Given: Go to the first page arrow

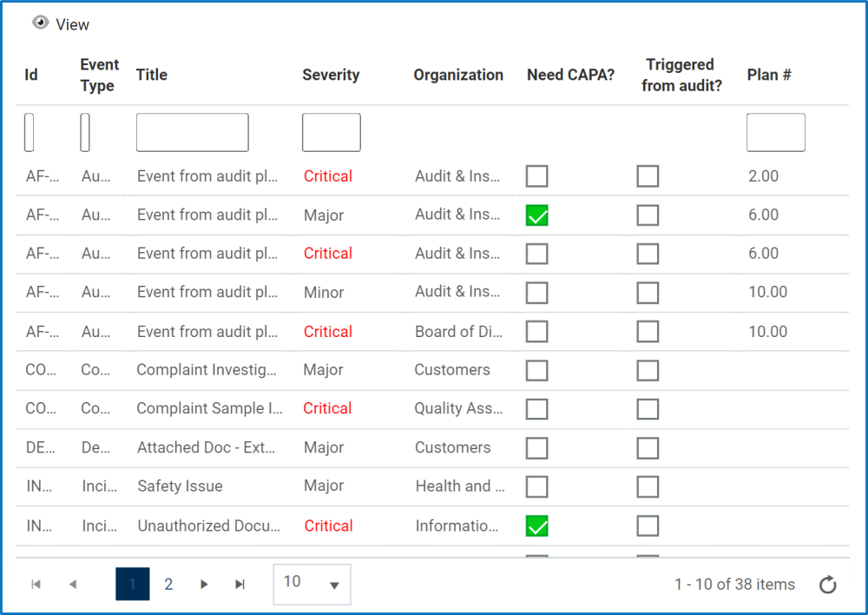Looking at the screenshot, I should tap(36, 585).
